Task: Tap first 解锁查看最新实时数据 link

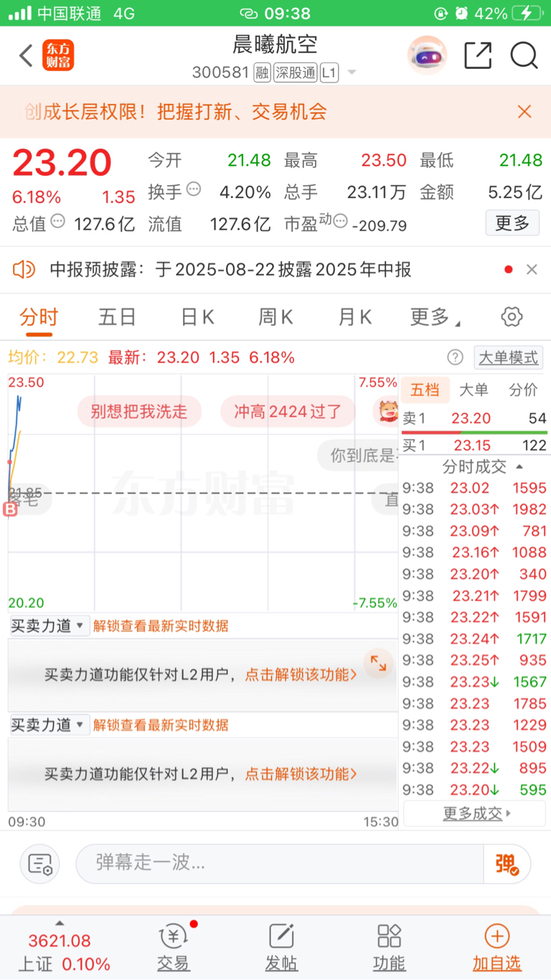Action: click(161, 626)
